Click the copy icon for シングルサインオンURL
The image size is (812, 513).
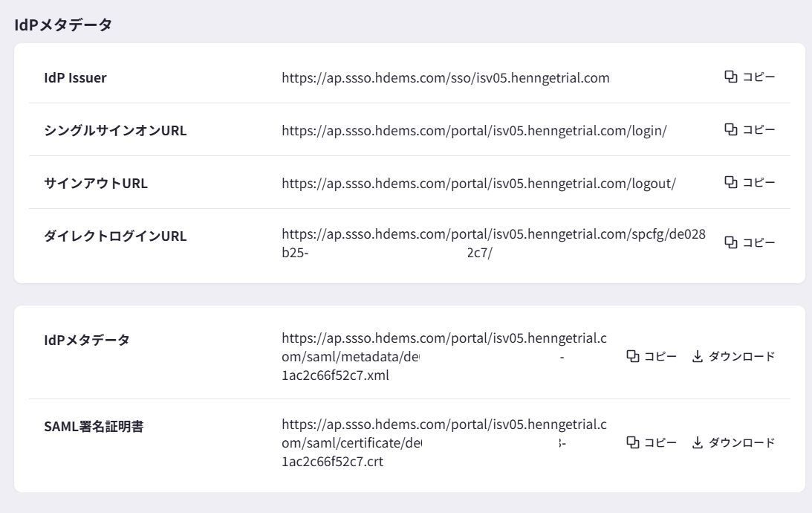[730, 129]
